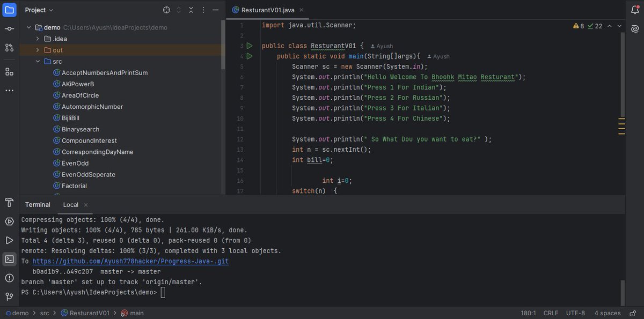The height and width of the screenshot is (319, 644).
Task: Run class ResturantV01 gutter arrow on line 3
Action: (x=250, y=46)
